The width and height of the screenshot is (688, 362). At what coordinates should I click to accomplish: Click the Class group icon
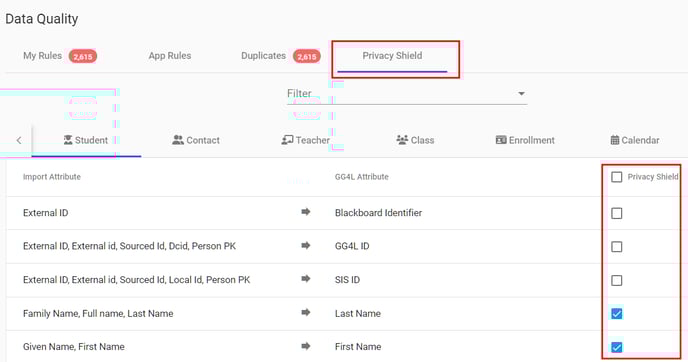402,140
